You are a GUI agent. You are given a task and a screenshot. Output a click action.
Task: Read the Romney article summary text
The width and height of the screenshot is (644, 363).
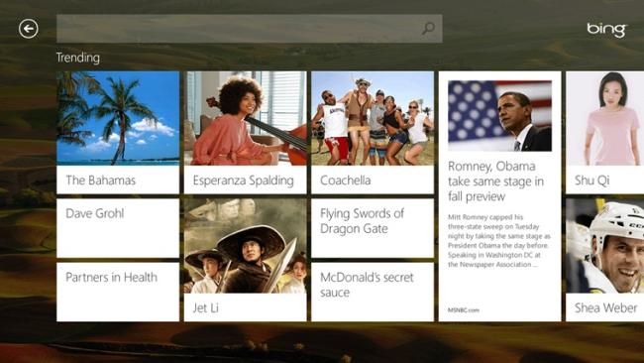(x=499, y=241)
